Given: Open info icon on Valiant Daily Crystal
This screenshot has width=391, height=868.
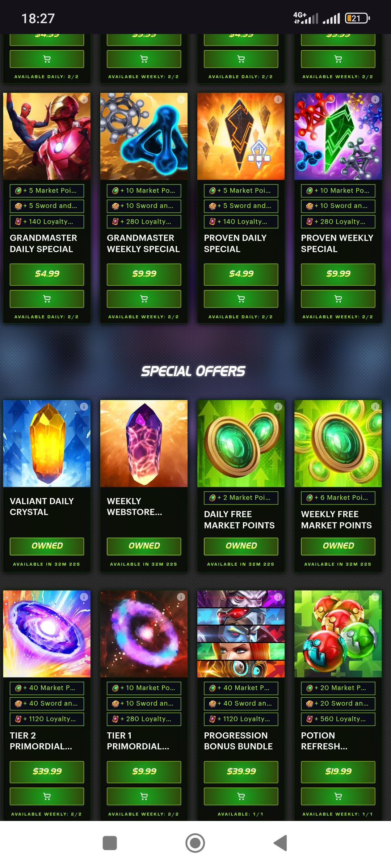Looking at the screenshot, I should (x=84, y=407).
